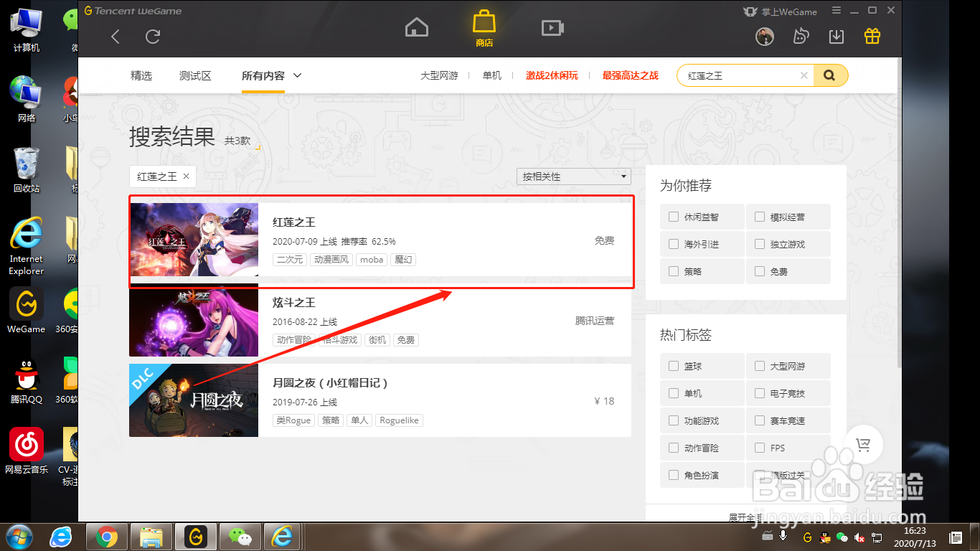Screen dimensions: 980x551
Task: Open Windows Start button
Action: pyautogui.click(x=20, y=537)
